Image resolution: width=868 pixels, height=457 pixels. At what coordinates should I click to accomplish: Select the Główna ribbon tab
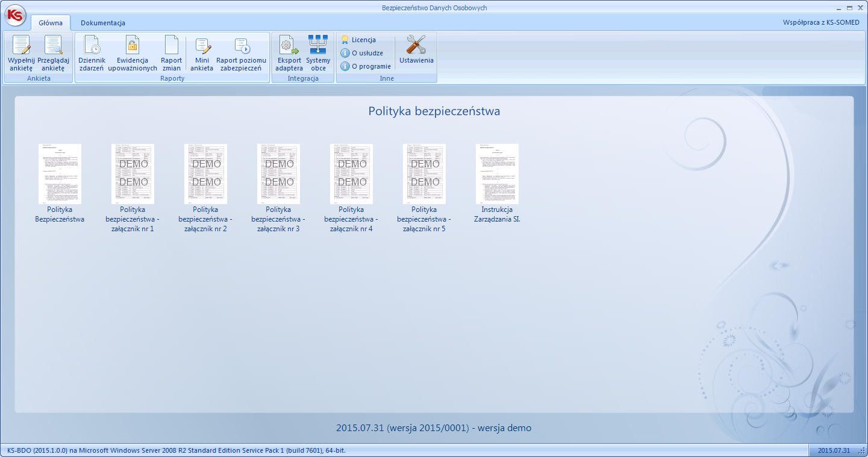click(x=51, y=23)
